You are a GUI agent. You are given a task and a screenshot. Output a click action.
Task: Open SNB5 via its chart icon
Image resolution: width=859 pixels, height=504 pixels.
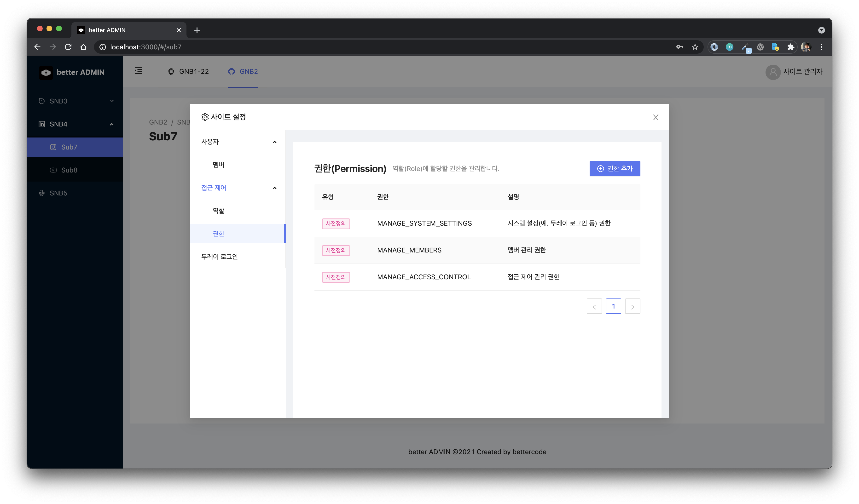[41, 193]
